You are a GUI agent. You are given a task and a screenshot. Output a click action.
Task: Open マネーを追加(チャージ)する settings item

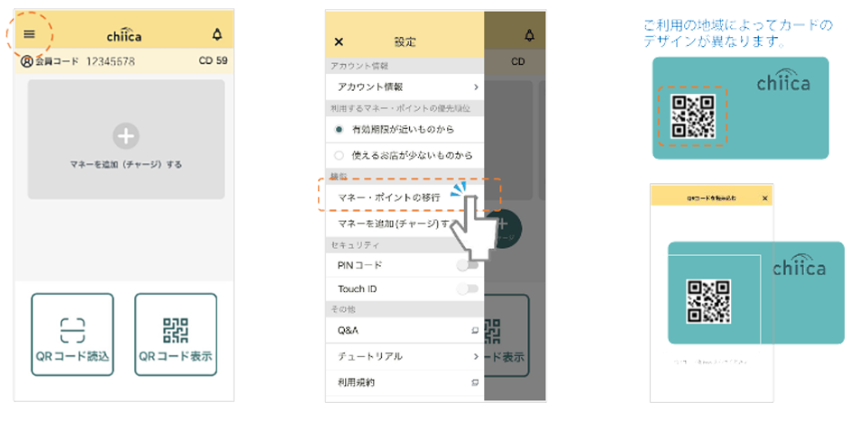[405, 224]
